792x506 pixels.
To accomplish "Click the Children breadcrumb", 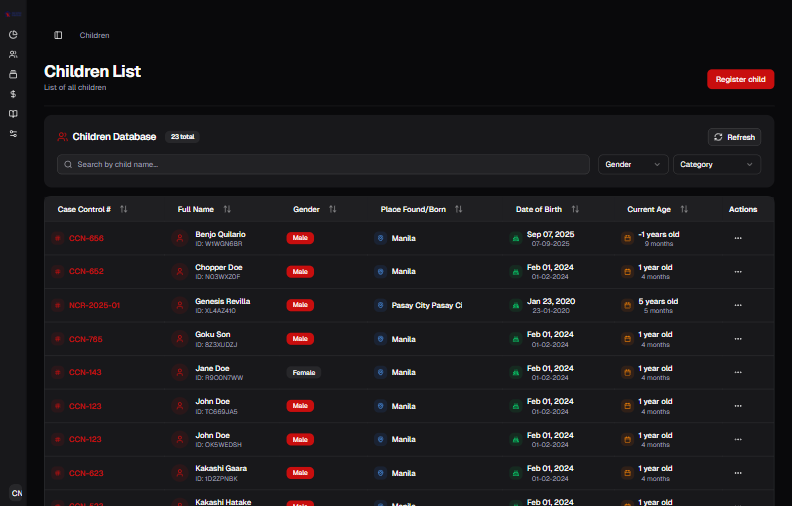I will [x=95, y=35].
